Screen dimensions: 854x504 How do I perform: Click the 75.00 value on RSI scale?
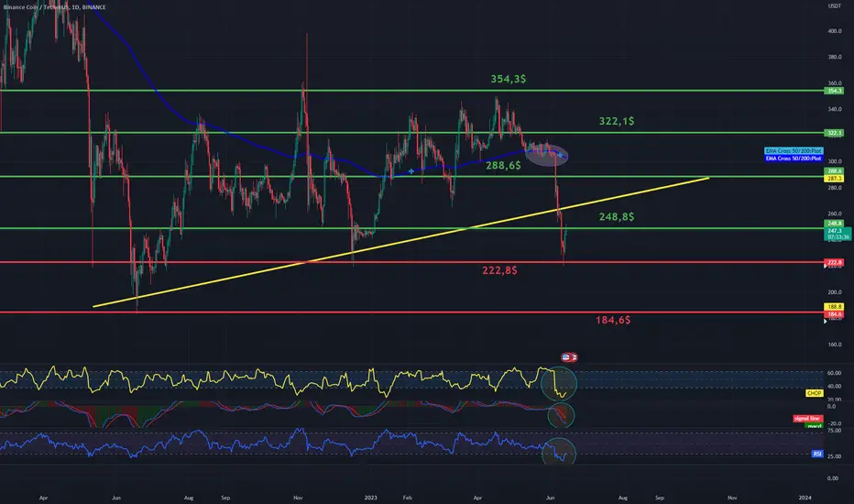835,431
